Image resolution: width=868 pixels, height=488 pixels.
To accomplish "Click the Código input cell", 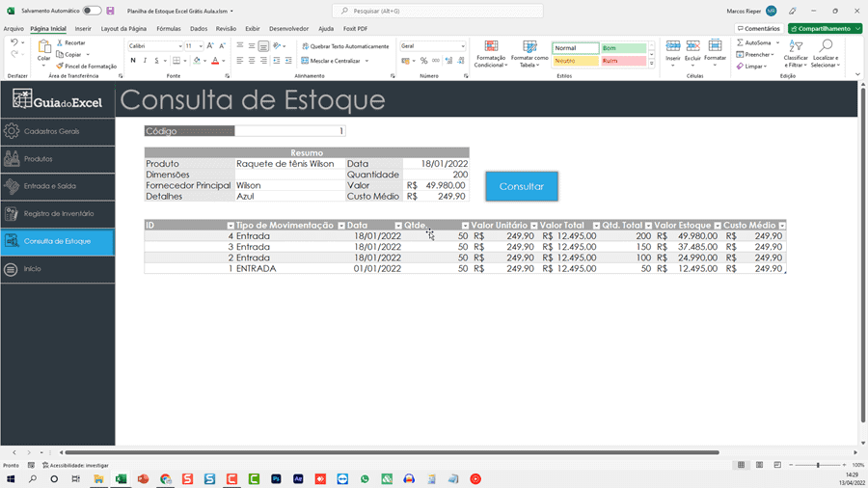I will click(289, 131).
